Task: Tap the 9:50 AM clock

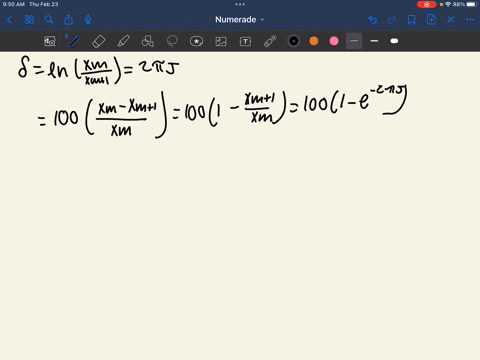Action: click(13, 4)
